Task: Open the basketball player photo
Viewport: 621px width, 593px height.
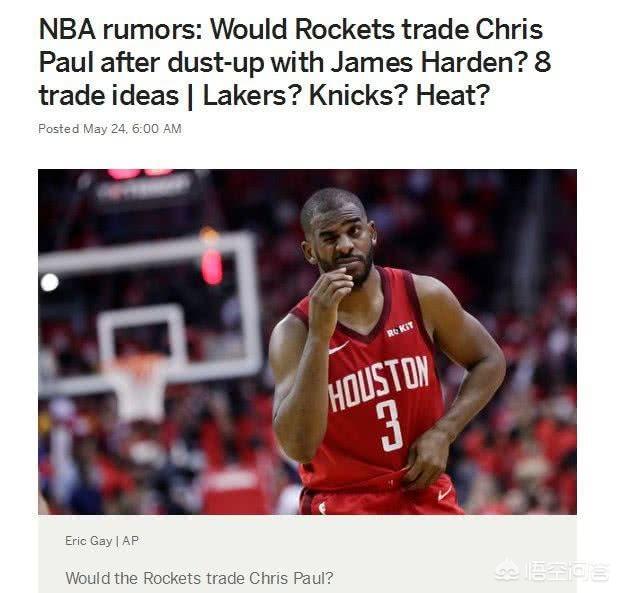Action: tap(307, 342)
